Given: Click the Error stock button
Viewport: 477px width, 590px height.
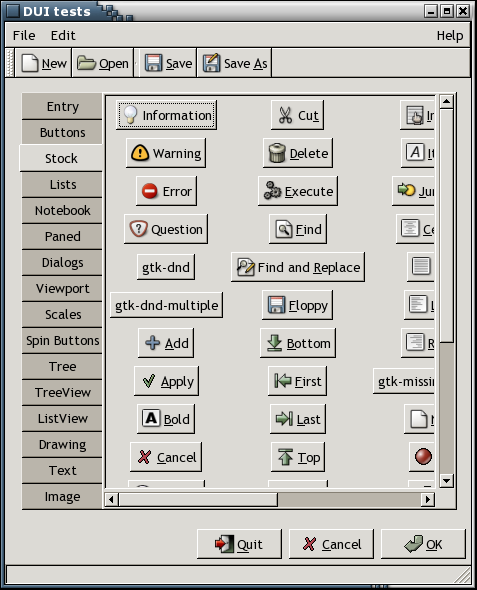Looking at the screenshot, I should pyautogui.click(x=166, y=191).
